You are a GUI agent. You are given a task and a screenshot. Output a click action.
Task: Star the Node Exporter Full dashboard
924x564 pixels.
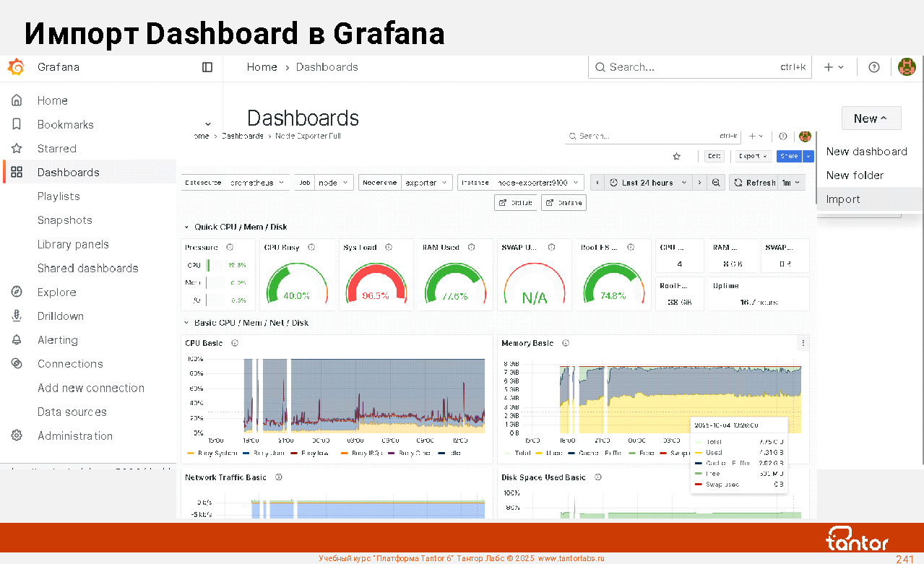[677, 156]
